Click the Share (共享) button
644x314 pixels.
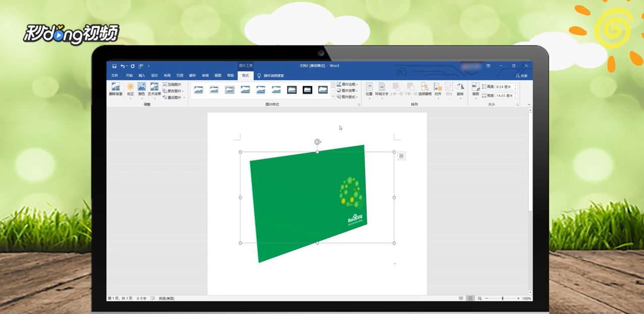[522, 76]
